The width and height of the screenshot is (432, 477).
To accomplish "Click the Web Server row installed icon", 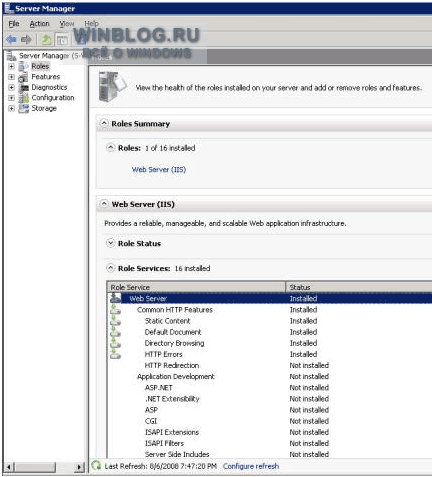I will (x=115, y=298).
